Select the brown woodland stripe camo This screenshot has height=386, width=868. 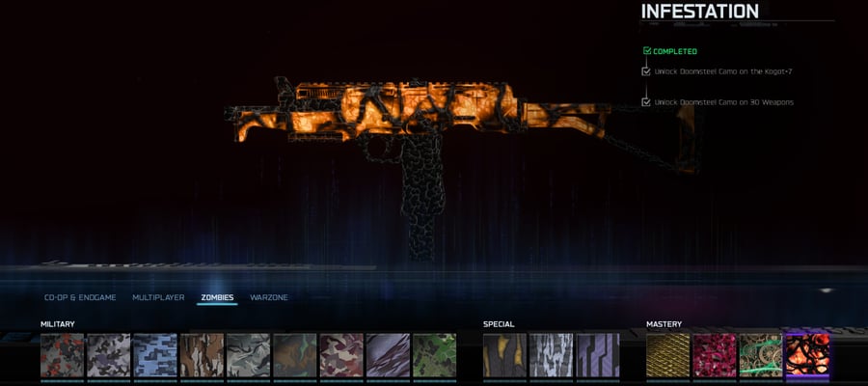[x=203, y=355]
